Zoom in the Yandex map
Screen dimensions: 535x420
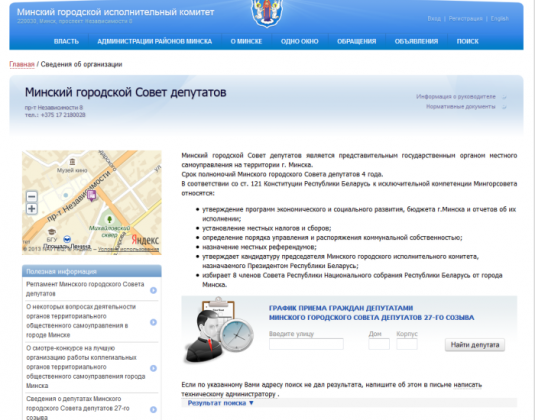tap(32, 208)
